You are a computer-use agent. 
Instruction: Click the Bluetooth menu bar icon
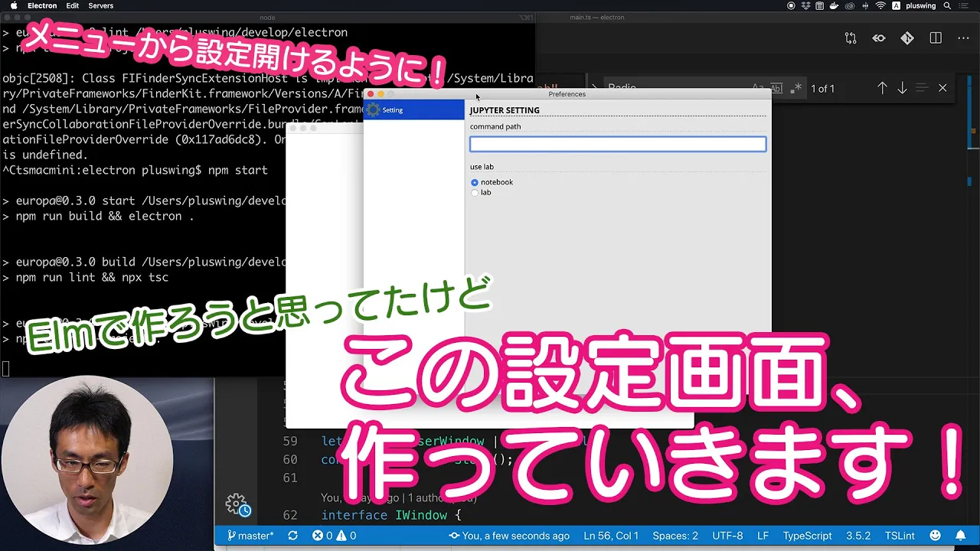866,5
